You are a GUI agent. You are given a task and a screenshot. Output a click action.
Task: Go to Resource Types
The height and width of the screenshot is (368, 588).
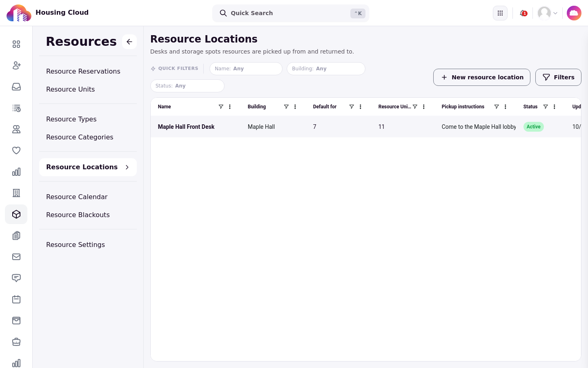pos(71,119)
